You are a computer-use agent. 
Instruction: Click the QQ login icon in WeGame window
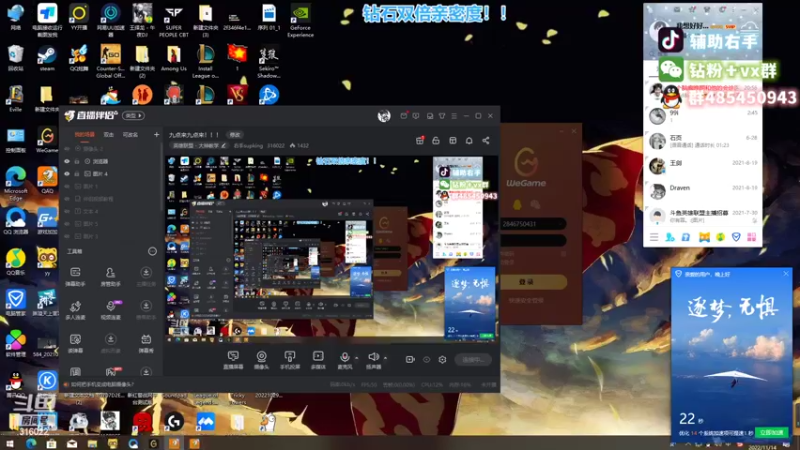click(517, 205)
